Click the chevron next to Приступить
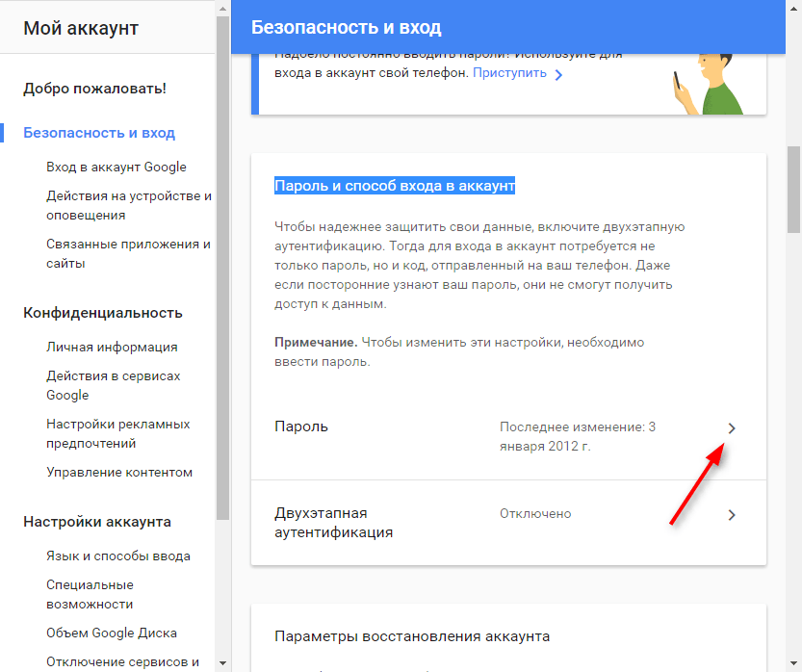This screenshot has width=802, height=672. coord(558,75)
